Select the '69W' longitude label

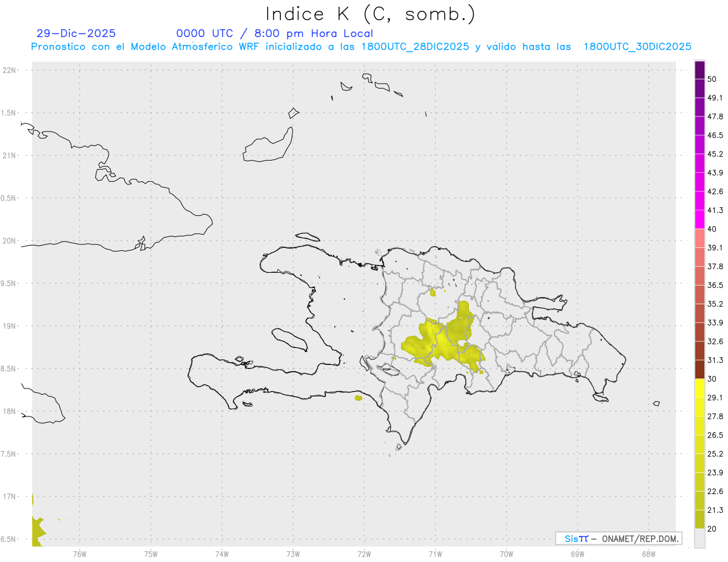tap(578, 554)
